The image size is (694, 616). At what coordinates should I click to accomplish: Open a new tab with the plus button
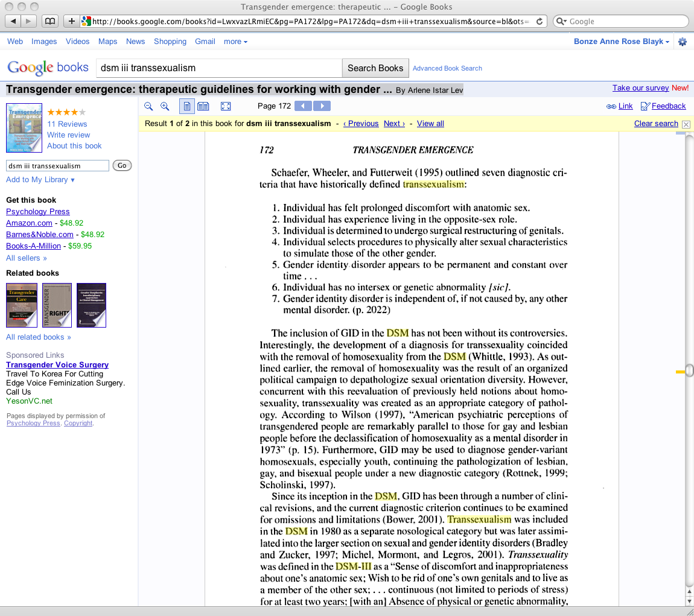tap(71, 21)
